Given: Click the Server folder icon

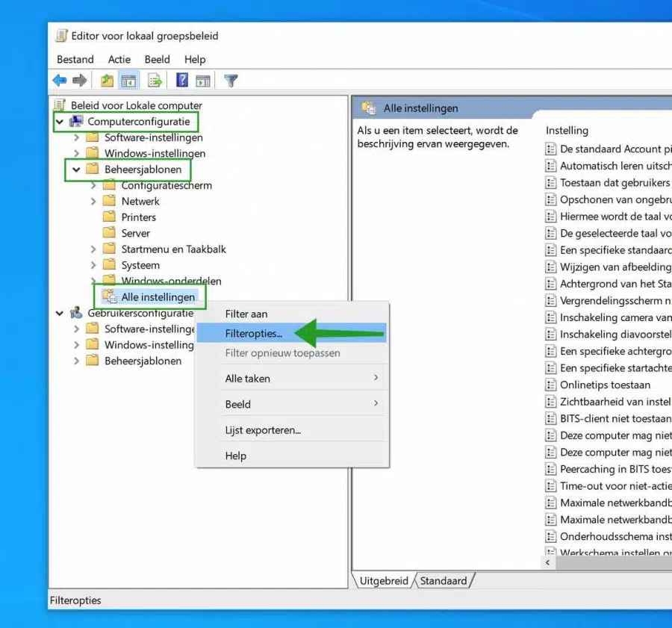Looking at the screenshot, I should [109, 233].
